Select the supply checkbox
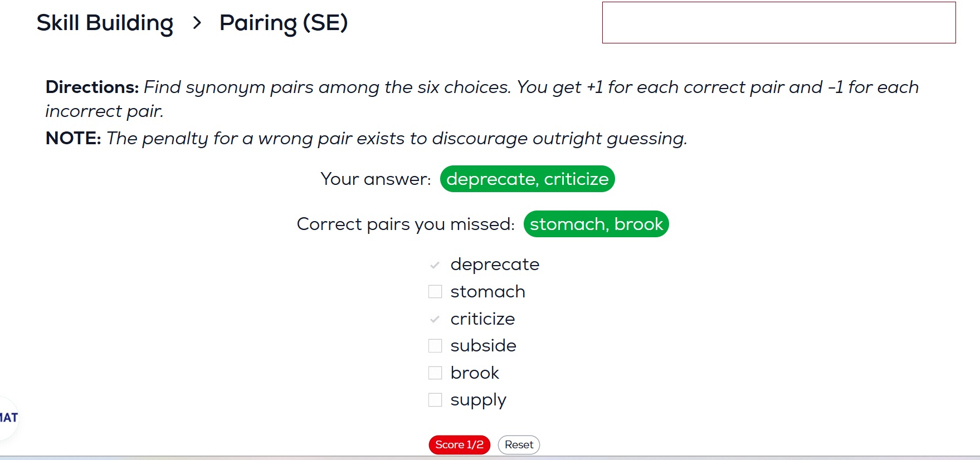 pos(435,400)
